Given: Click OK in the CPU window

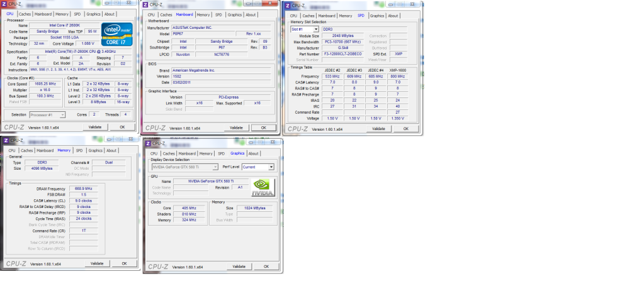Looking at the screenshot, I should 122,127.
